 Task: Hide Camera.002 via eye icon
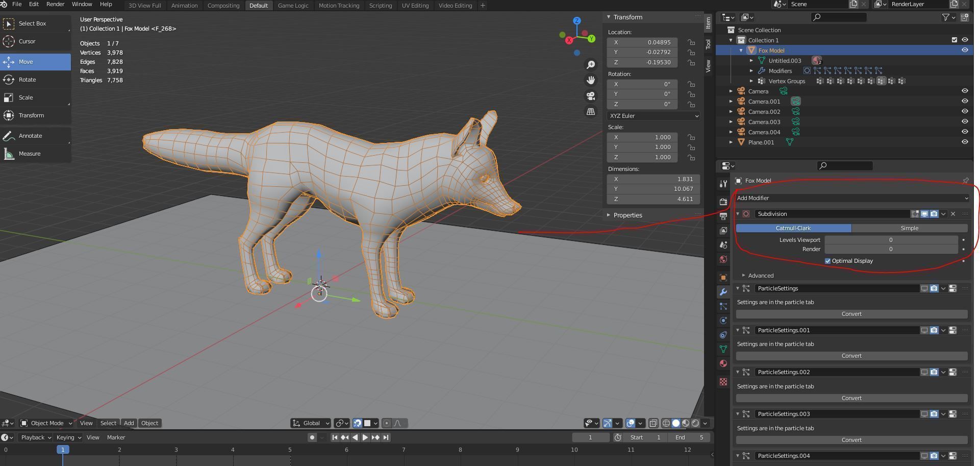[965, 111]
